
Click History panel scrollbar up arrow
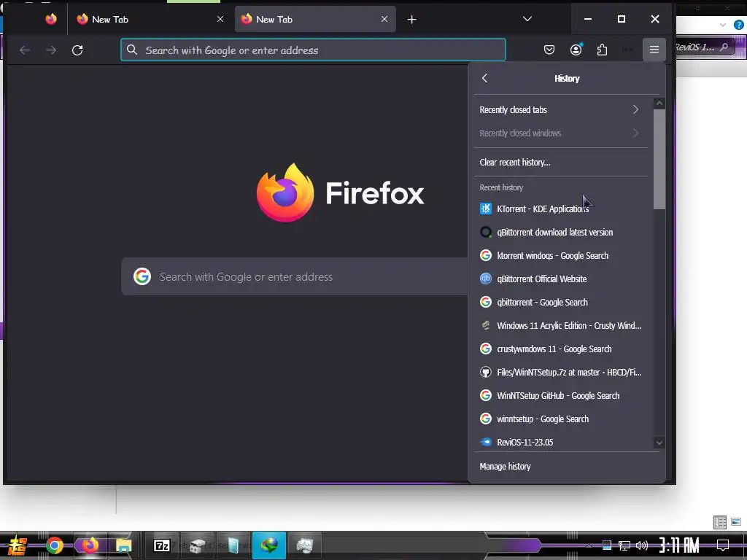[659, 104]
